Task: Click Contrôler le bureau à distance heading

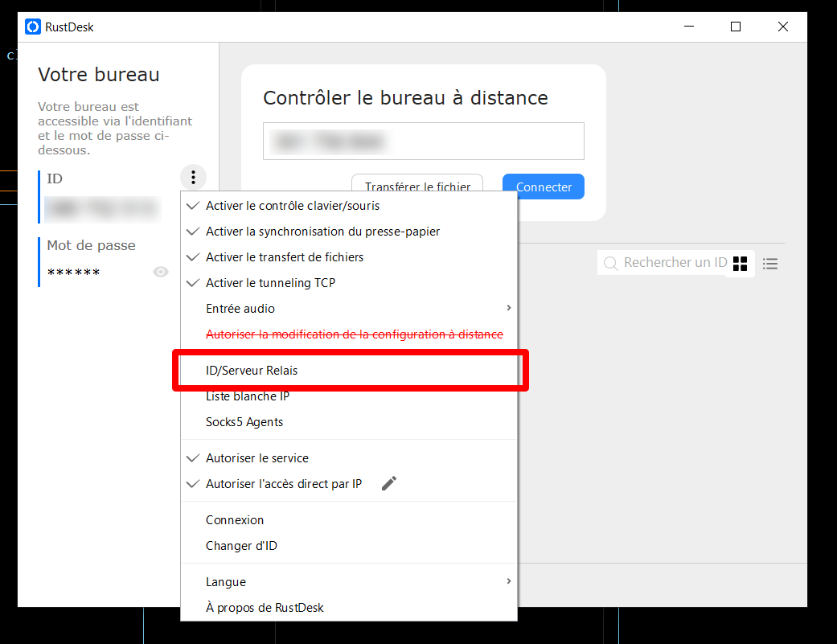Action: click(x=406, y=98)
